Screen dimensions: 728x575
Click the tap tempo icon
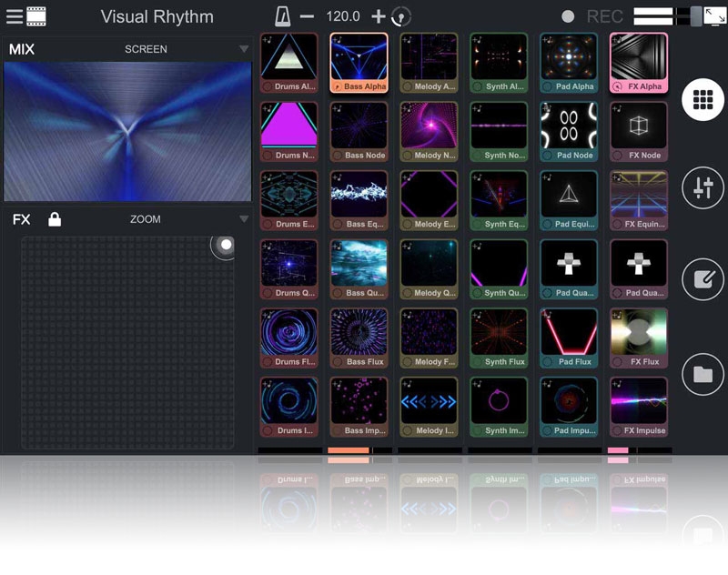click(401, 16)
